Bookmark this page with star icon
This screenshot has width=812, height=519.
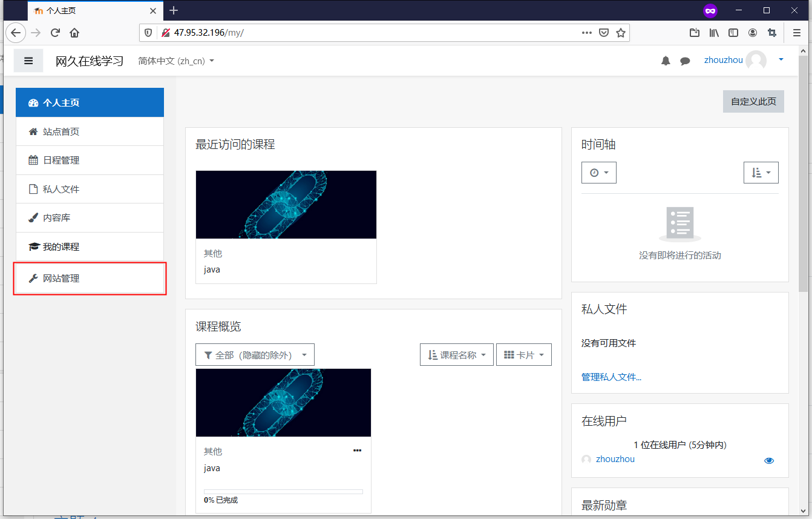coord(620,33)
